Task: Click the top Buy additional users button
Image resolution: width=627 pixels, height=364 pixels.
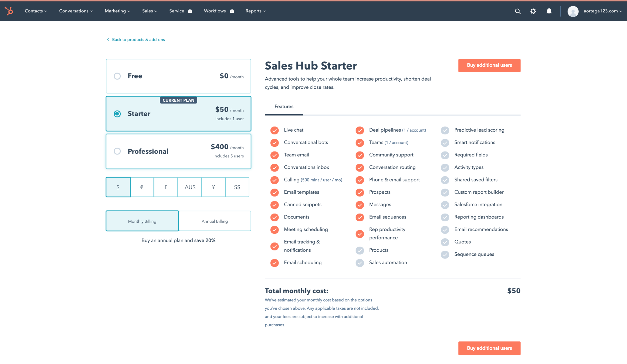Action: (489, 66)
